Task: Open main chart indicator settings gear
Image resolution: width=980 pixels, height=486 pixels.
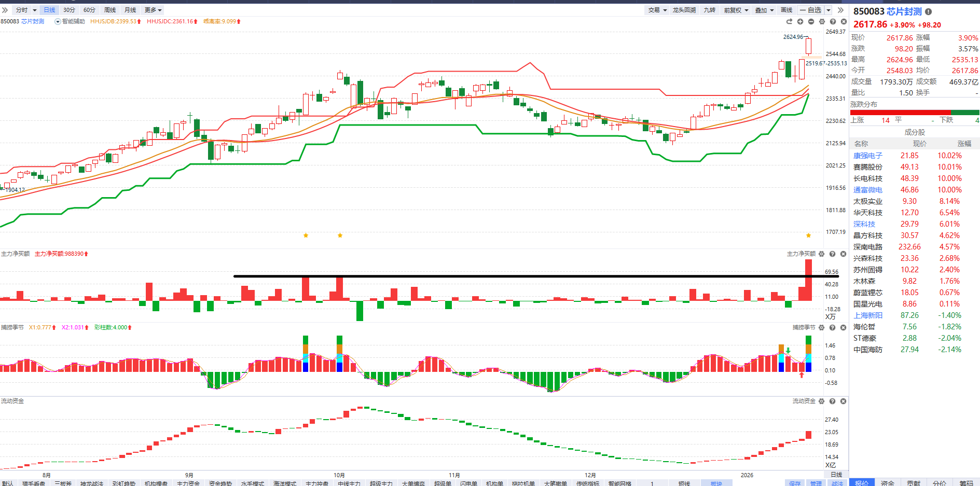Action: tap(822, 22)
